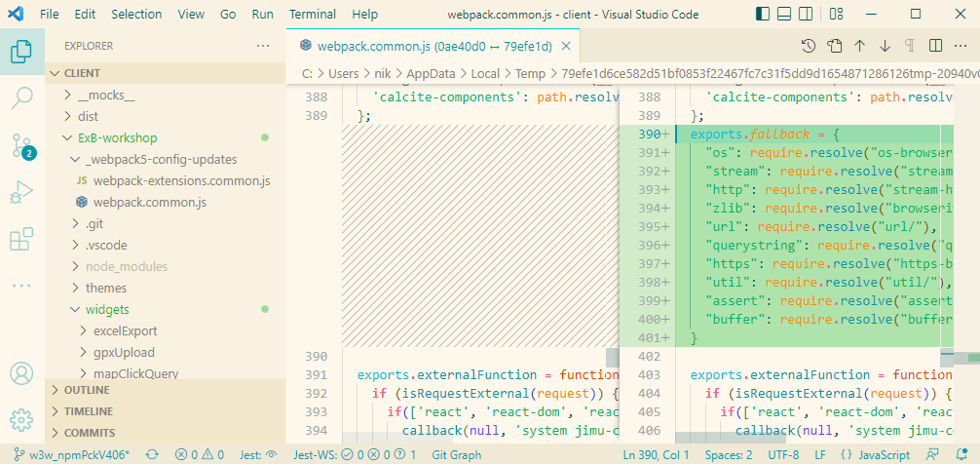Click the Open File icon in editor toolbar

coord(835,46)
